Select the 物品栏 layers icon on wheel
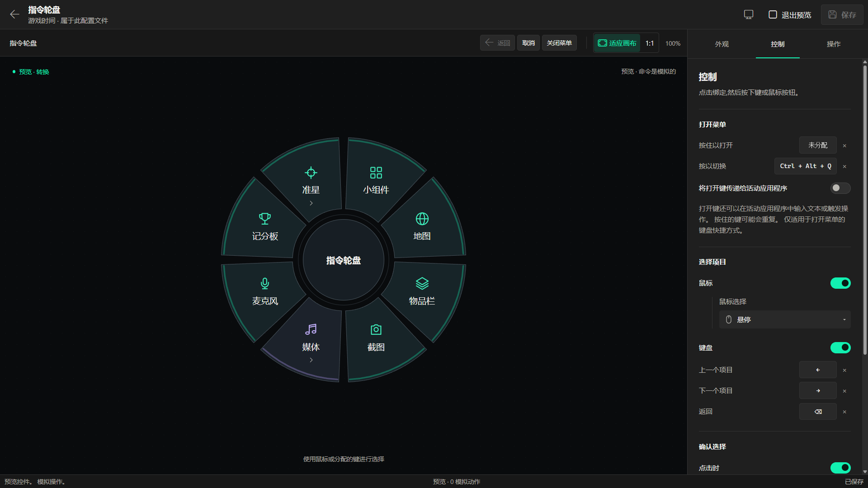The width and height of the screenshot is (868, 488). (x=422, y=283)
